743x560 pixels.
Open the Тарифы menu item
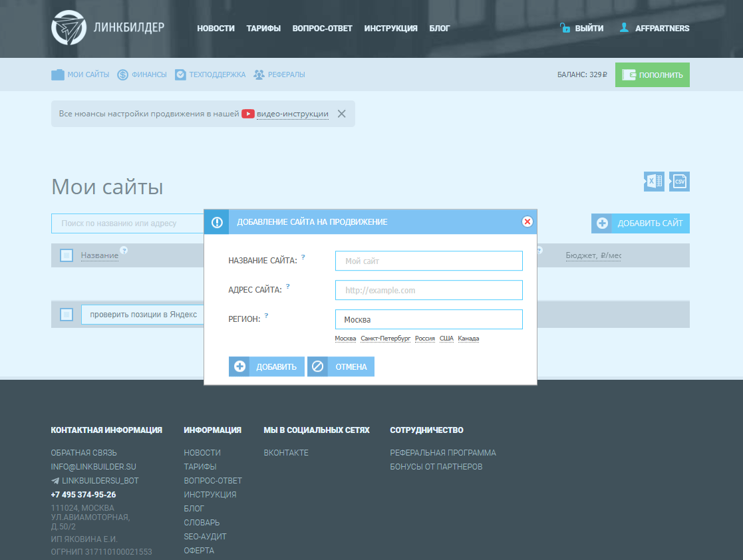tap(263, 29)
